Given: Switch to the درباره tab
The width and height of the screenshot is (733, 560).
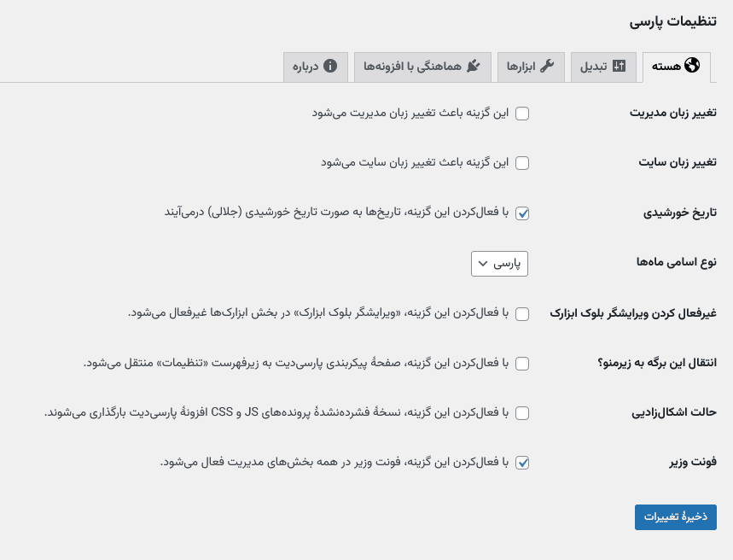Looking at the screenshot, I should [316, 65].
